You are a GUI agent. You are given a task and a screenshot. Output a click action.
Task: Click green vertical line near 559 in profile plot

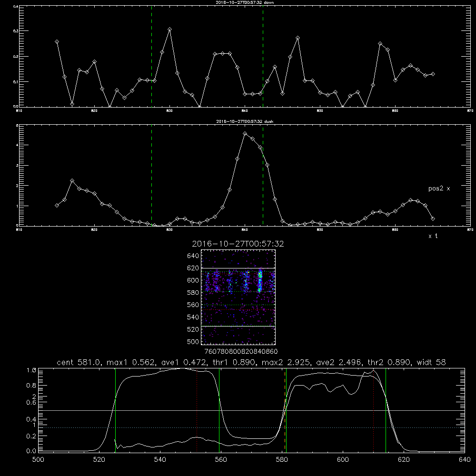click(x=219, y=410)
